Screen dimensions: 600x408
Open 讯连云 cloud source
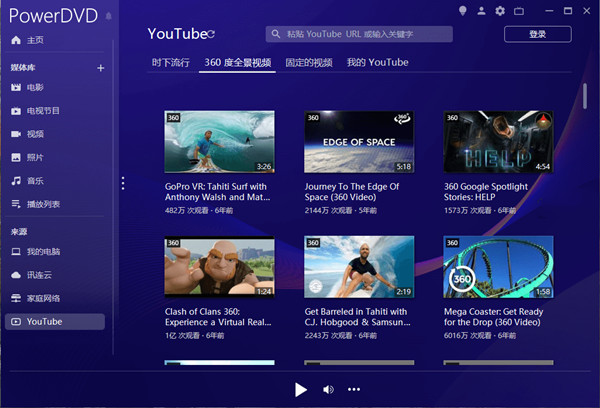click(40, 275)
